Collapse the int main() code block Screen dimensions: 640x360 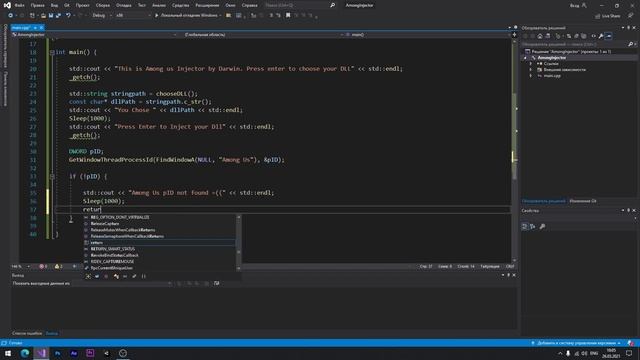(x=52, y=52)
